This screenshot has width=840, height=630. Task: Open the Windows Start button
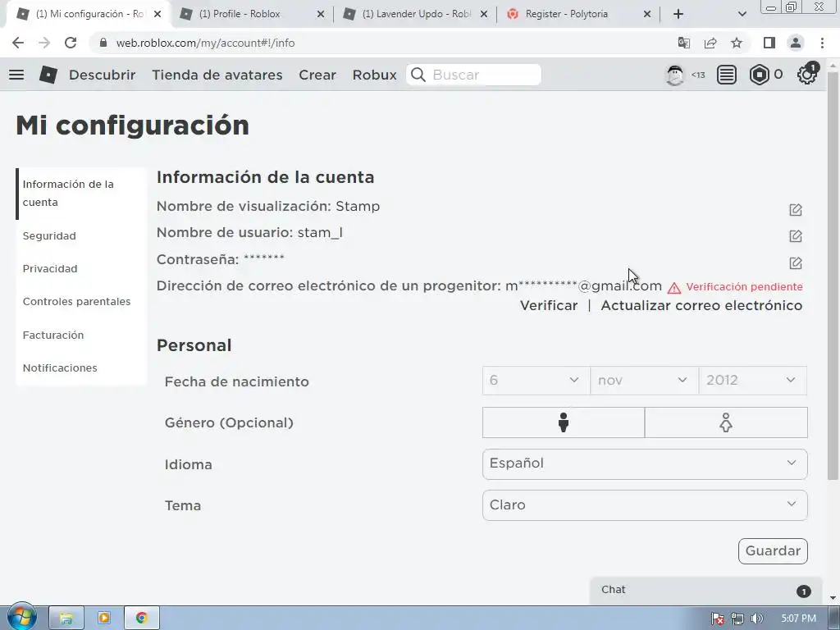pyautogui.click(x=21, y=617)
